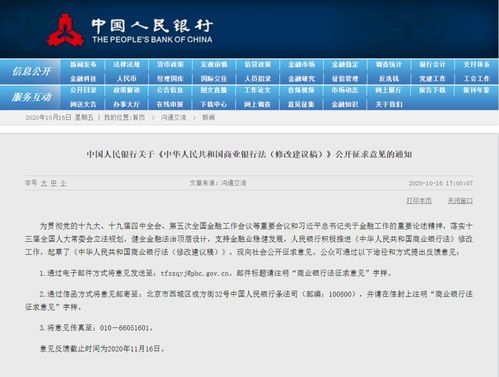Select 金融研究 in navigation
Viewport: 499px width, 377px height.
pyautogui.click(x=301, y=79)
